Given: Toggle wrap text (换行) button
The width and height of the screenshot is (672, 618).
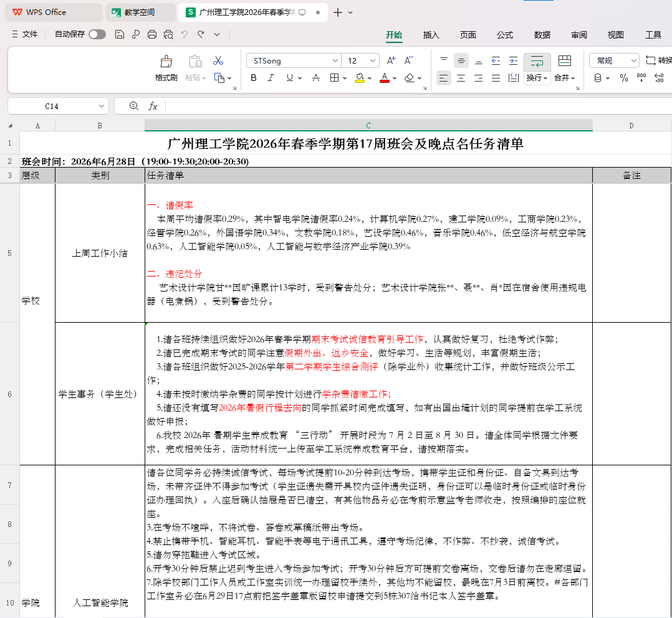Looking at the screenshot, I should [x=537, y=69].
